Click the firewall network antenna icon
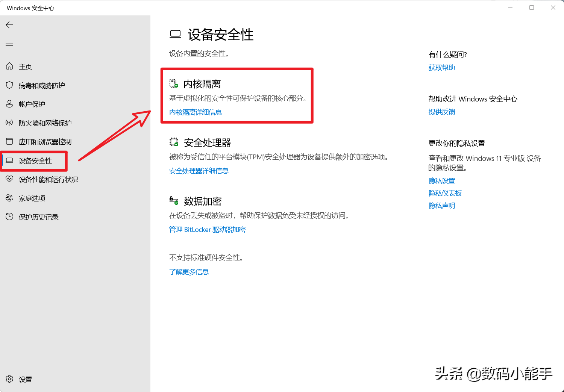 [9, 123]
